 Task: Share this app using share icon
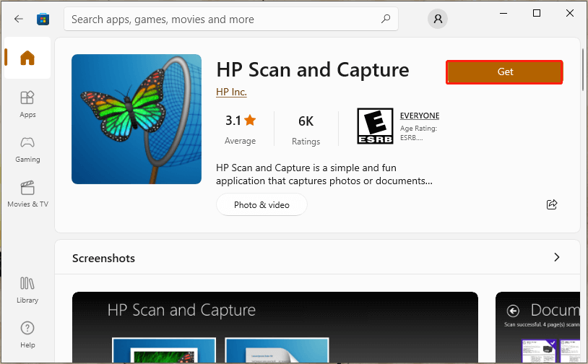[552, 204]
